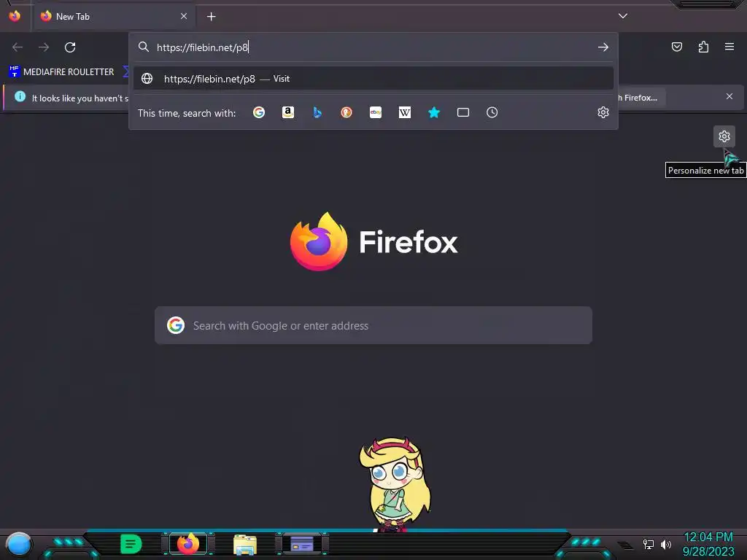Close the New Tab tab
Screen dimensions: 747x560
183,16
